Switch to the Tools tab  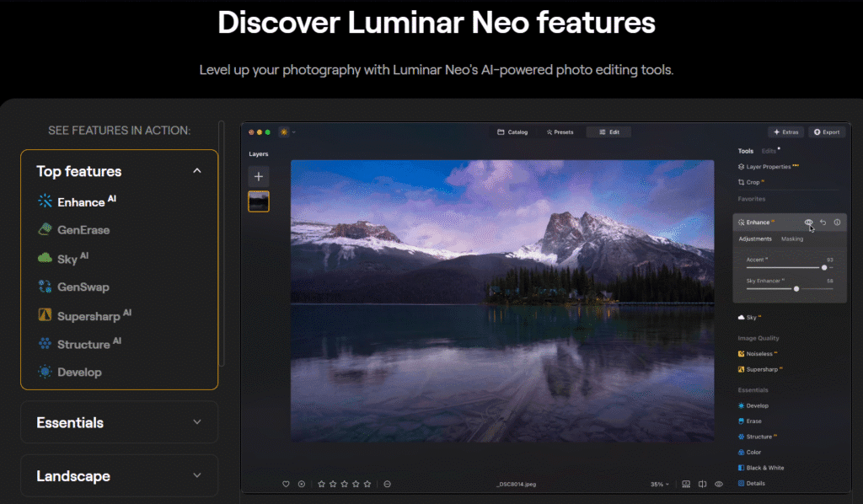[x=746, y=151]
